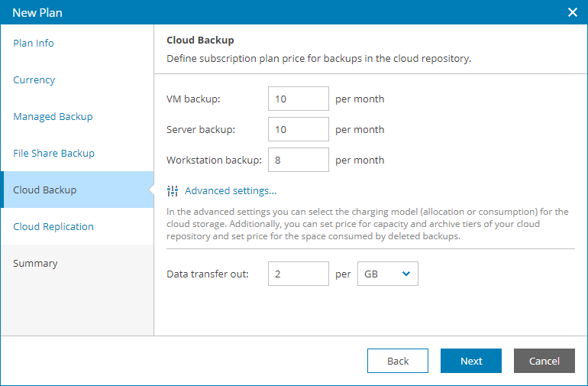Image resolution: width=588 pixels, height=386 pixels.
Task: Select the Cloud Backup step
Action: [44, 190]
